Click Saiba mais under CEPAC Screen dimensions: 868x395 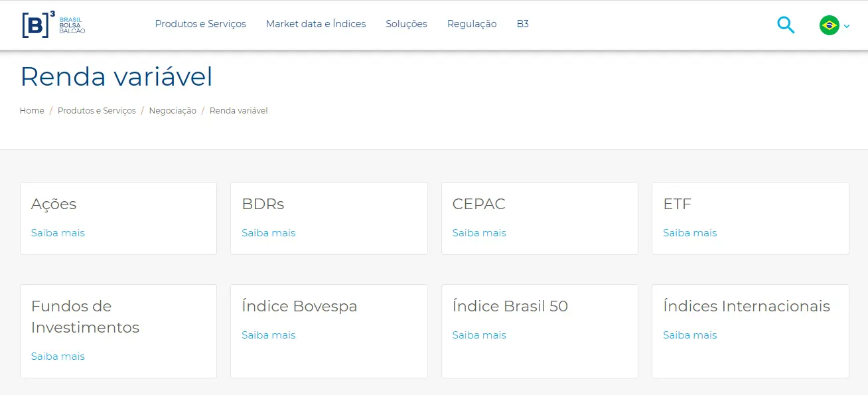[x=479, y=233]
